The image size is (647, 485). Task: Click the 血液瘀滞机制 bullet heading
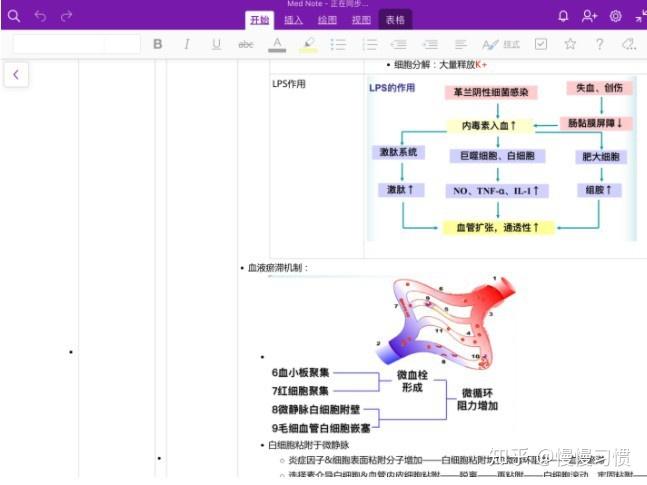[x=277, y=268]
